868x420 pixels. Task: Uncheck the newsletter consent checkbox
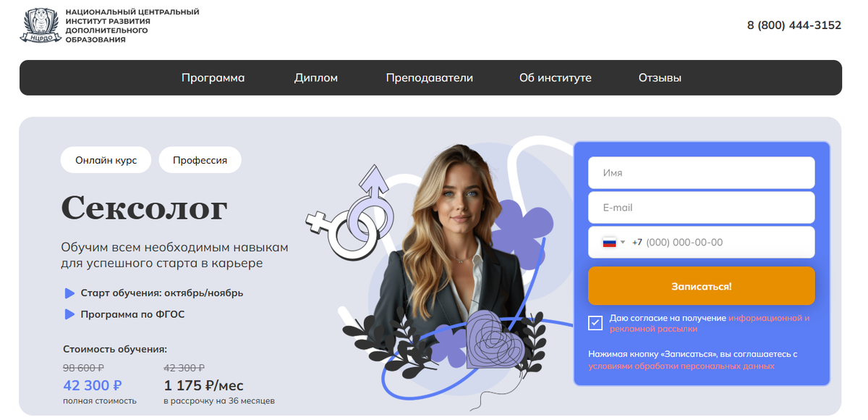[x=595, y=323]
